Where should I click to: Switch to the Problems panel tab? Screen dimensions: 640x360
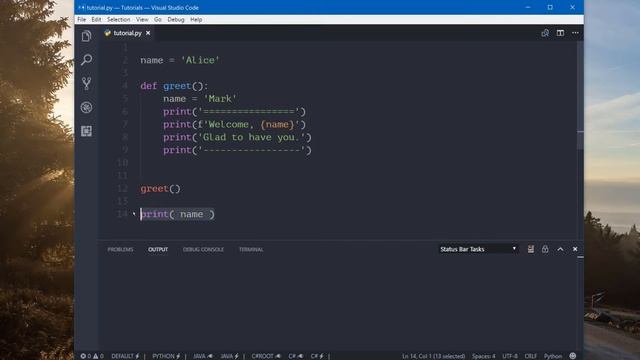pos(120,249)
